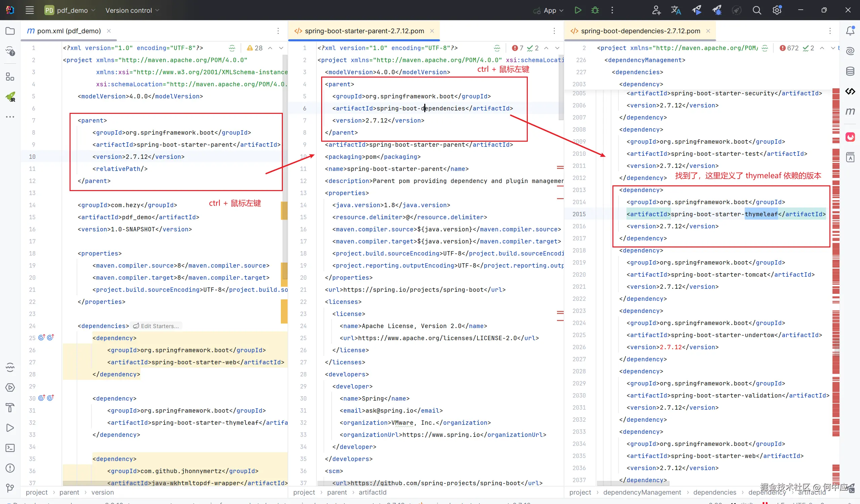The height and width of the screenshot is (504, 860).
Task: Select the spring-boot-dependencies-2.7.12.pom tab
Action: tap(640, 31)
